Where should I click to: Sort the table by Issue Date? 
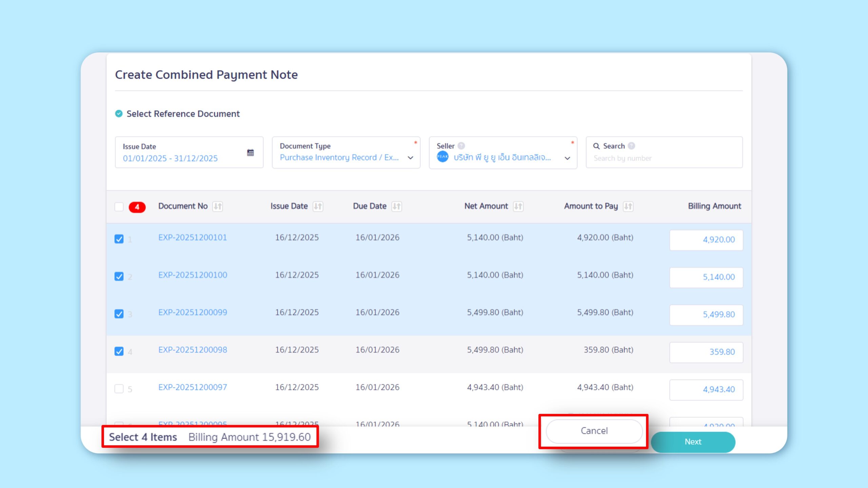[x=317, y=206]
